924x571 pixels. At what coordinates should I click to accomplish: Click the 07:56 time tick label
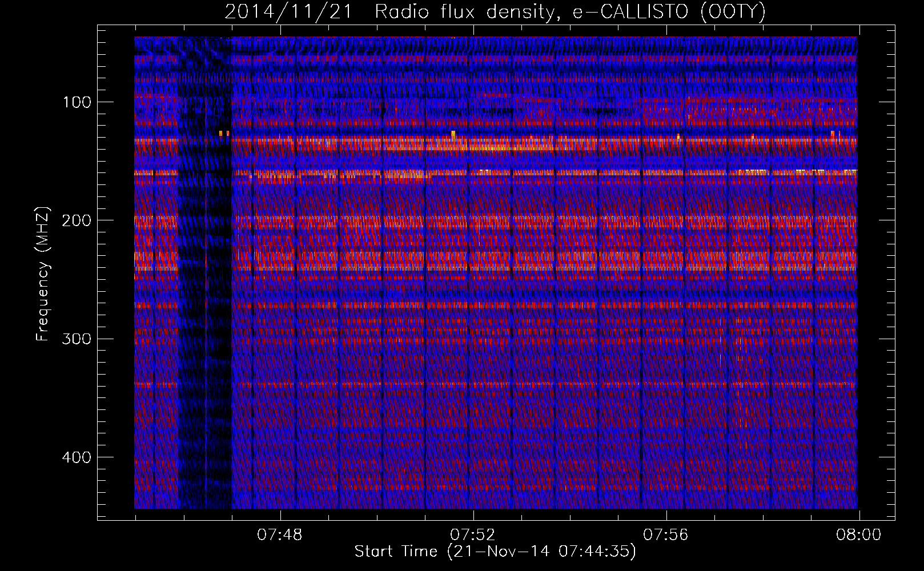click(666, 535)
